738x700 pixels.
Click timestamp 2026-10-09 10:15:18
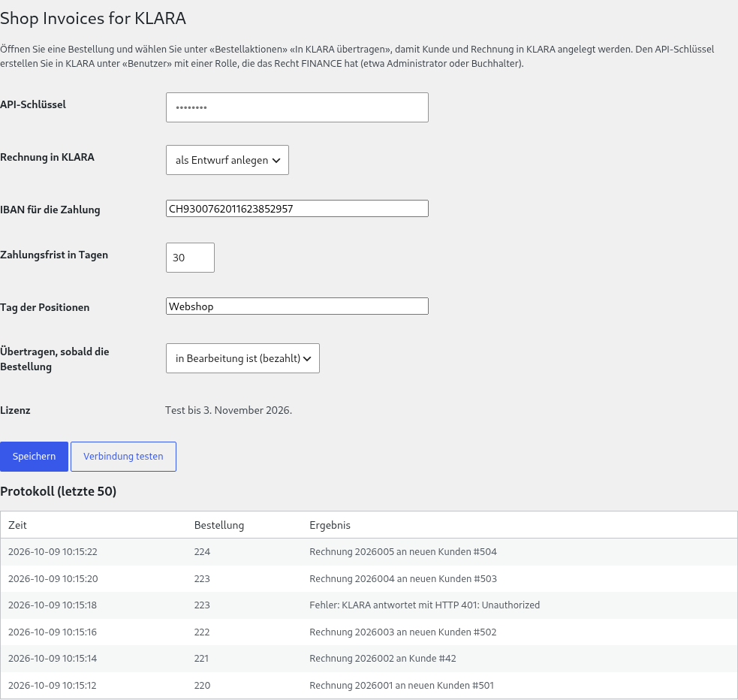[53, 605]
